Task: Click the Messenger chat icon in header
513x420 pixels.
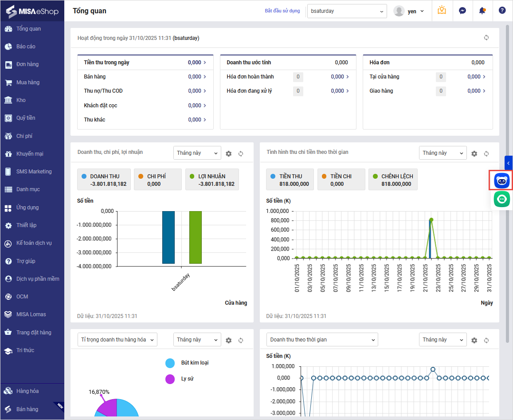Action: [462, 11]
